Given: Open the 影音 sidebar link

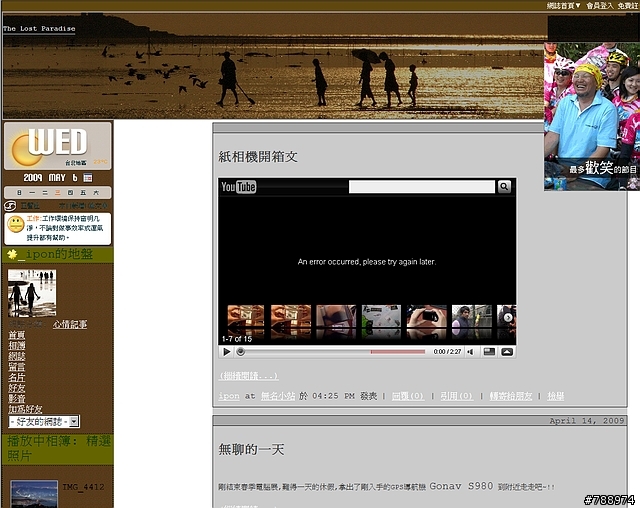Looking at the screenshot, I should (x=17, y=399).
